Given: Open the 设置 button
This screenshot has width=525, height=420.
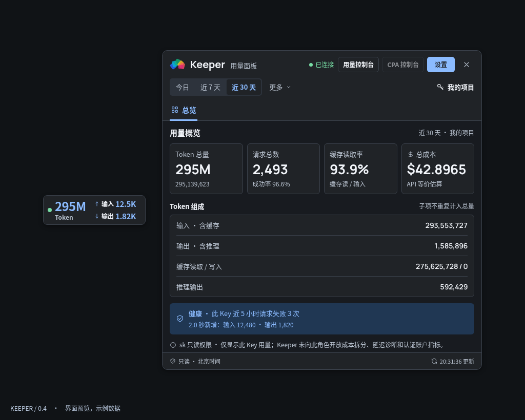Looking at the screenshot, I should click(440, 65).
